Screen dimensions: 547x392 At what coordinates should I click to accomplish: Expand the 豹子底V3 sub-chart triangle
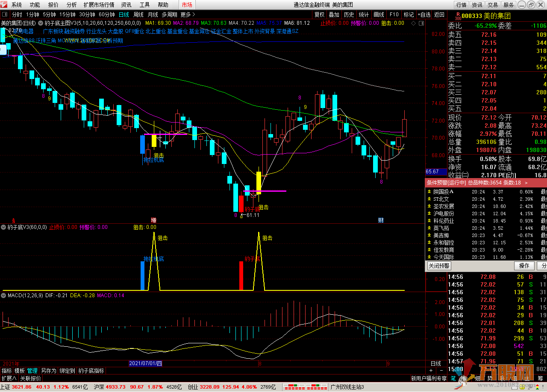3,227
